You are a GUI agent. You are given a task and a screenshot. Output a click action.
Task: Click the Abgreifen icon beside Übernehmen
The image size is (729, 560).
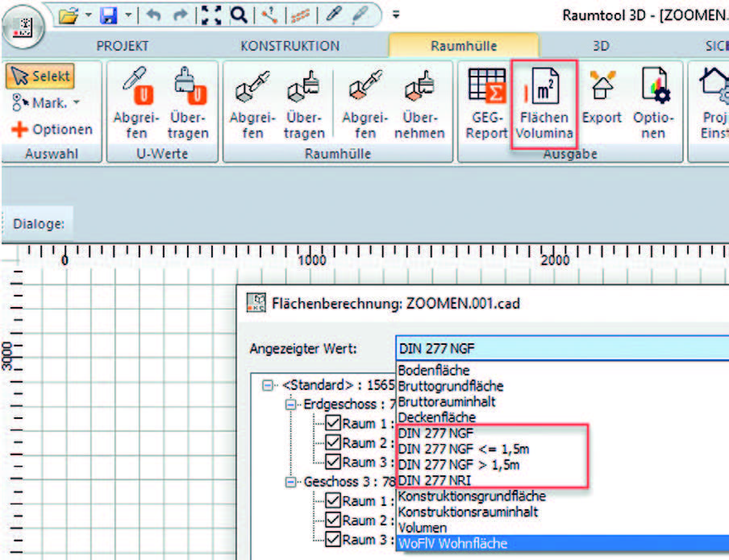(x=365, y=103)
